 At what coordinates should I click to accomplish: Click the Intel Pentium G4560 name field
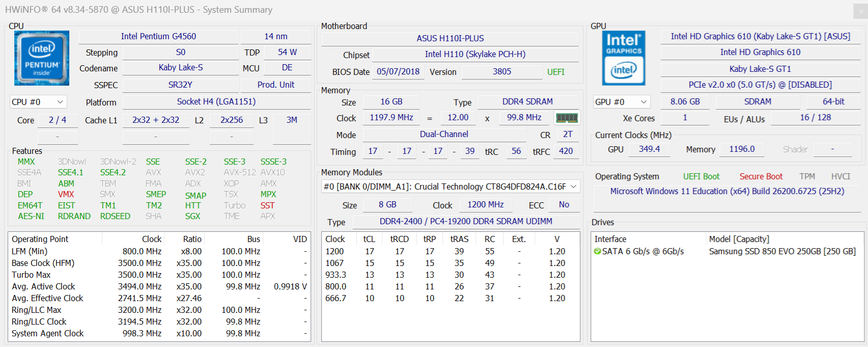[x=158, y=37]
